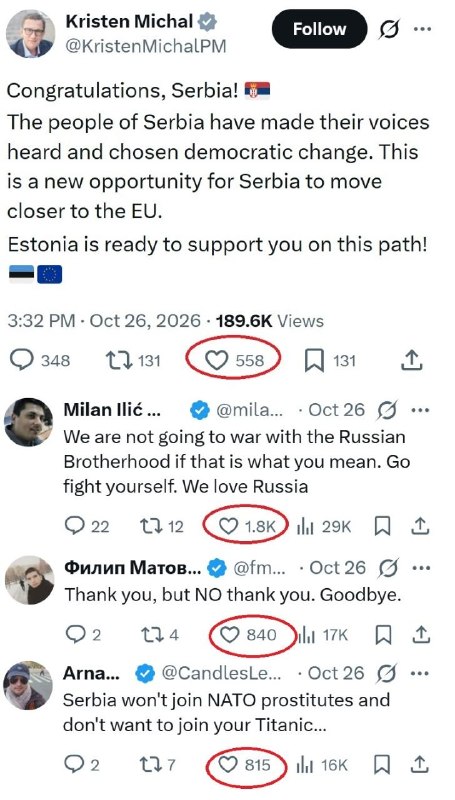Follow Kristen Michal
The height and width of the screenshot is (800, 455).
319,29
